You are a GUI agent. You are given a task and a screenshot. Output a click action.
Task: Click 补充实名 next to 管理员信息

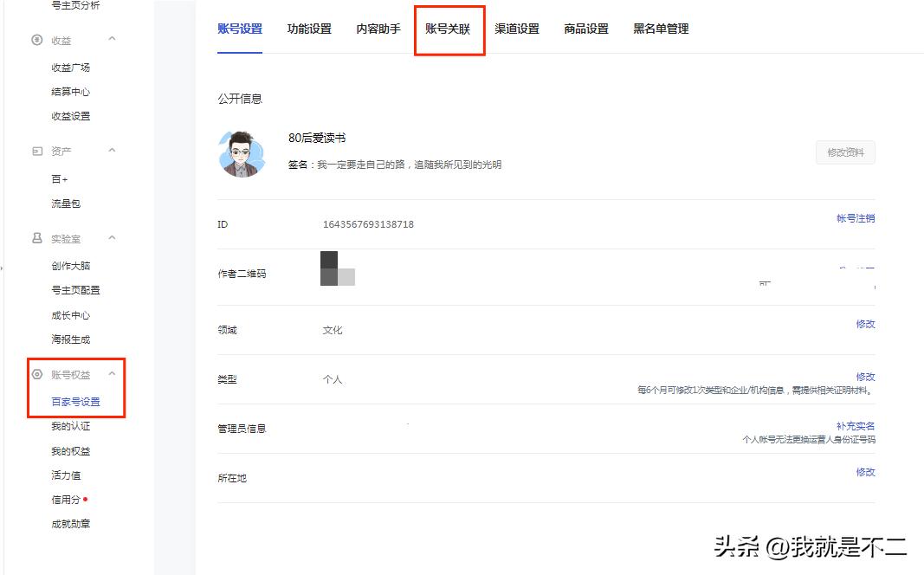[x=855, y=426]
